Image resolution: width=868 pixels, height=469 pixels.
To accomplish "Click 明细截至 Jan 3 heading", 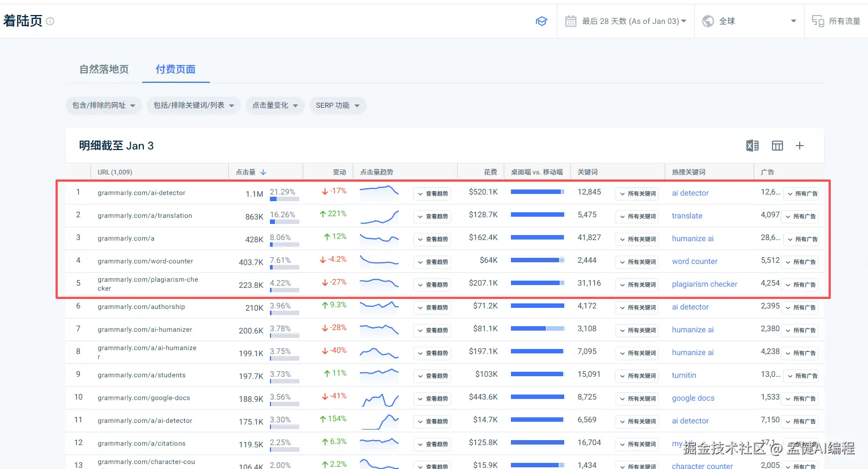I will tap(116, 146).
